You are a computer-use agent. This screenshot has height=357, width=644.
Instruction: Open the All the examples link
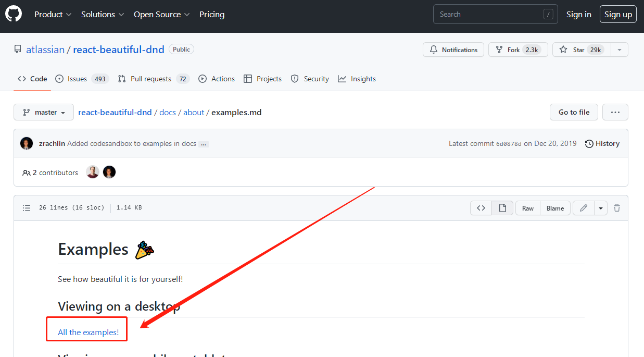pyautogui.click(x=89, y=333)
